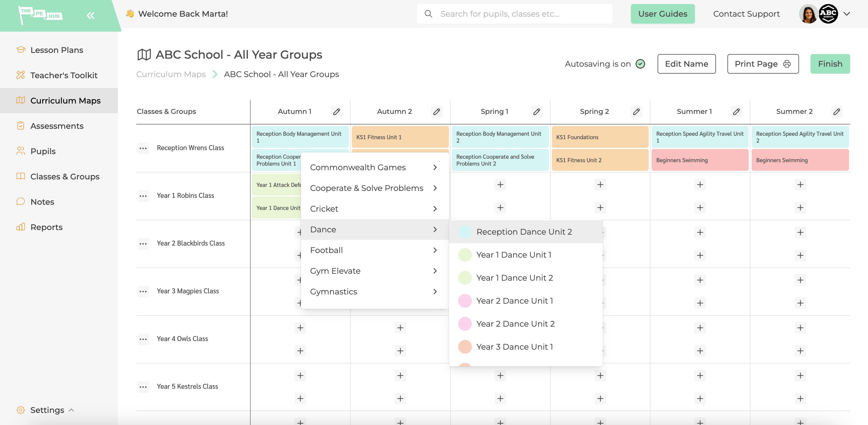Screen dimensions: 868x425
Task: Edit the Autumn 1 column with its pencil icon
Action: pos(337,112)
